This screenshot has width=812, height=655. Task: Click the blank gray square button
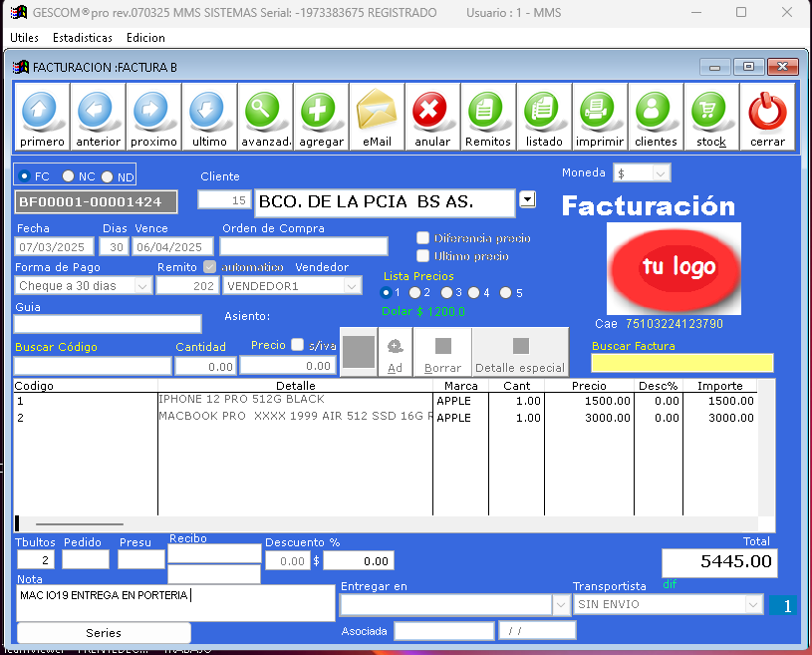359,352
